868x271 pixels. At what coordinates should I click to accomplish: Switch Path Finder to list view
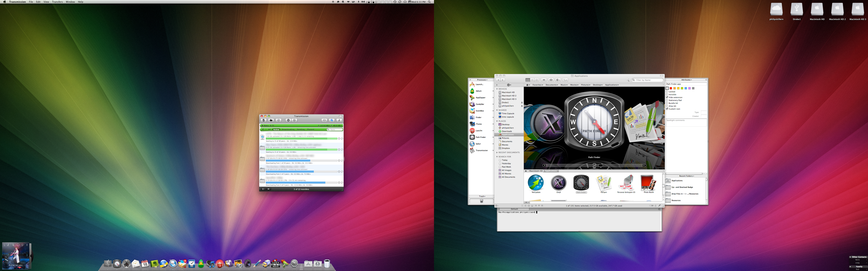tap(532, 80)
